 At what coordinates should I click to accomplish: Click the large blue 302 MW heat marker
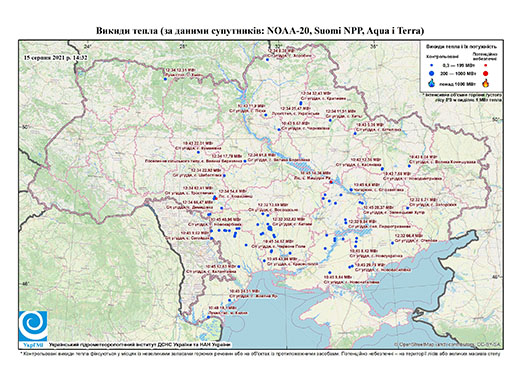pyautogui.click(x=269, y=228)
